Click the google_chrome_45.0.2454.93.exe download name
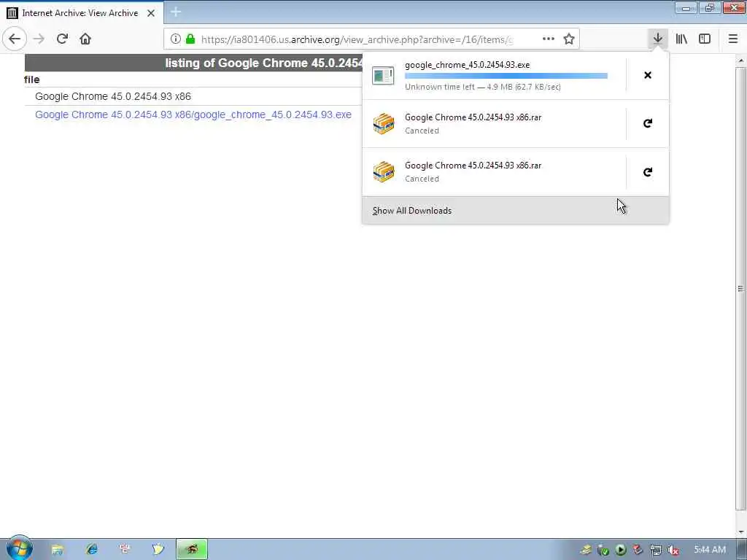The height and width of the screenshot is (560, 747). click(467, 65)
